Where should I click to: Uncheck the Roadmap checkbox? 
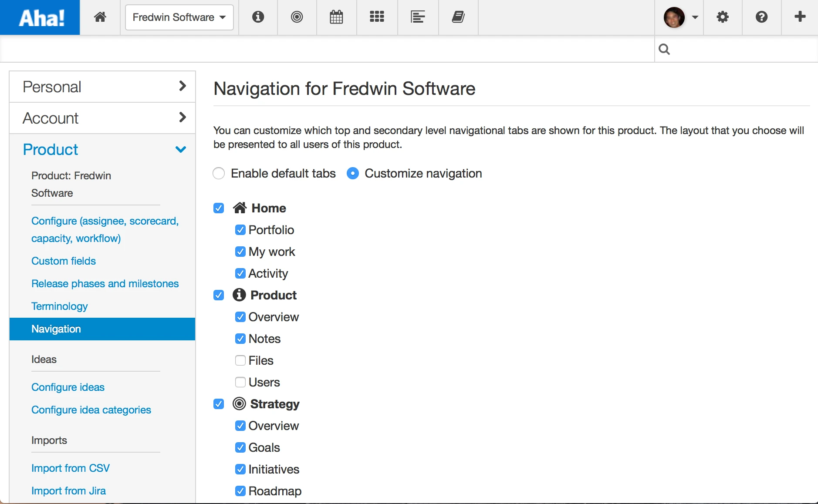coord(240,491)
